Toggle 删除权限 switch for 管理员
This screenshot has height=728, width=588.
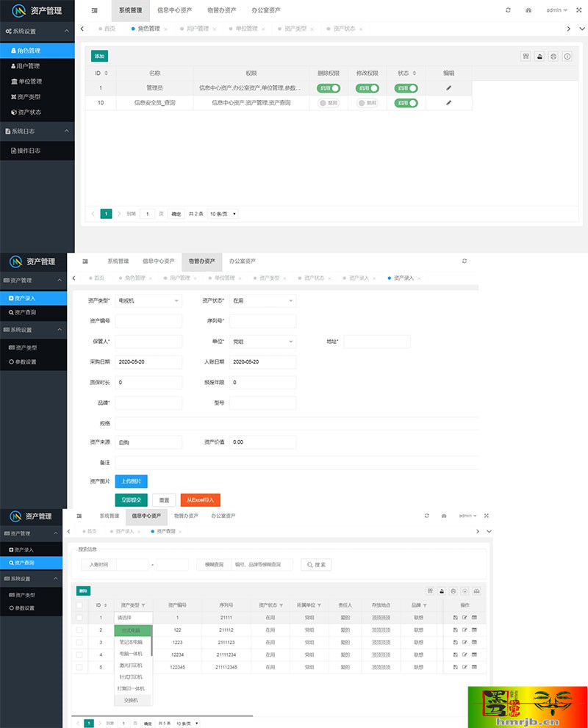click(x=329, y=88)
